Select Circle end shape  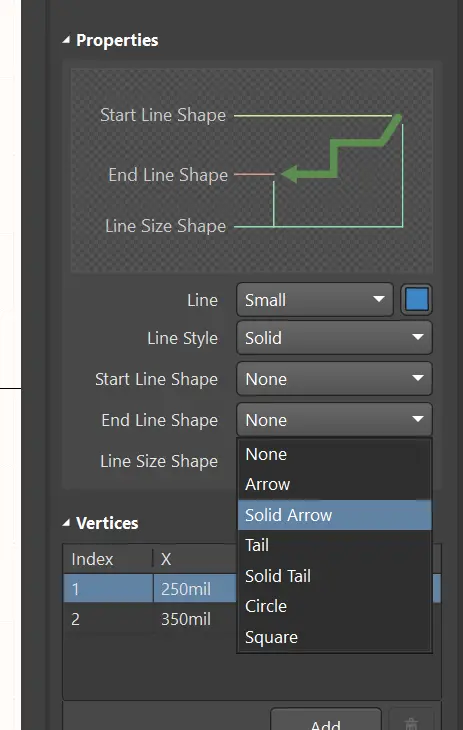click(x=334, y=606)
